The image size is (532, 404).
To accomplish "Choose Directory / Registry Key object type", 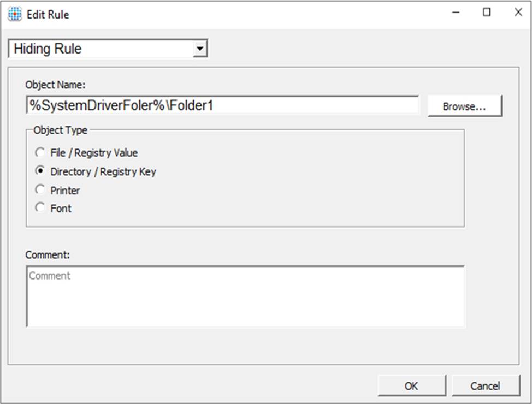I will (x=40, y=171).
